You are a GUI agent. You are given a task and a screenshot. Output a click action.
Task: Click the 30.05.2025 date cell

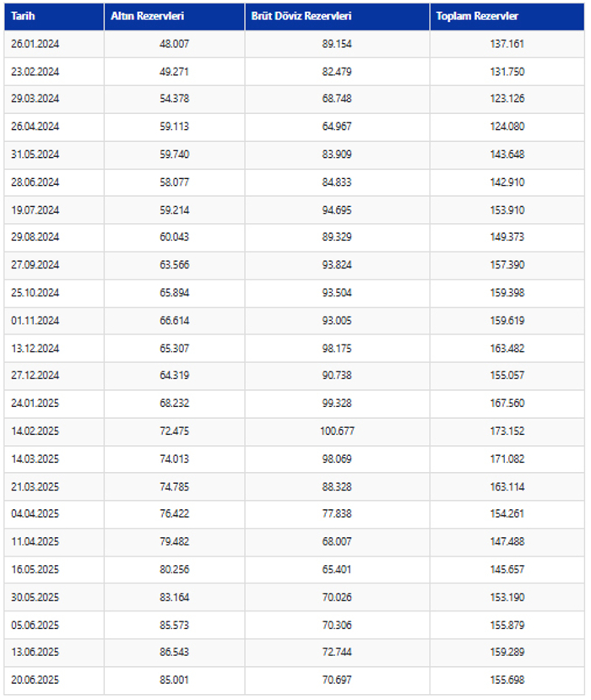tap(54, 598)
